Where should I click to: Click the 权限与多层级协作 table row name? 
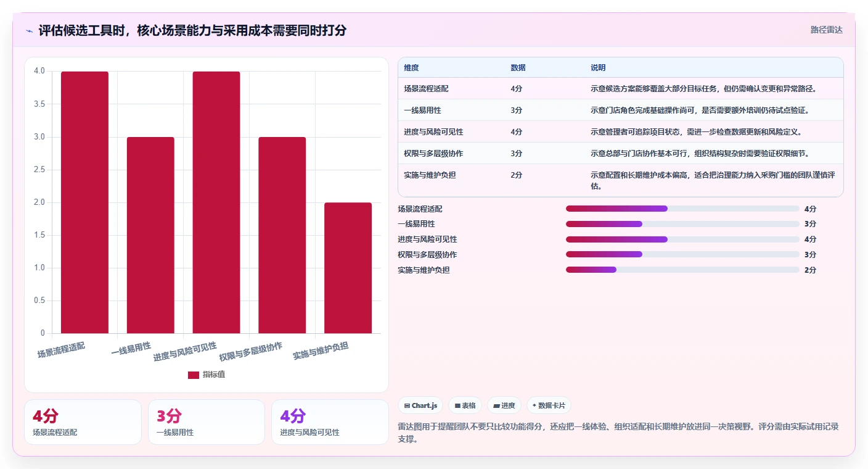pos(433,153)
